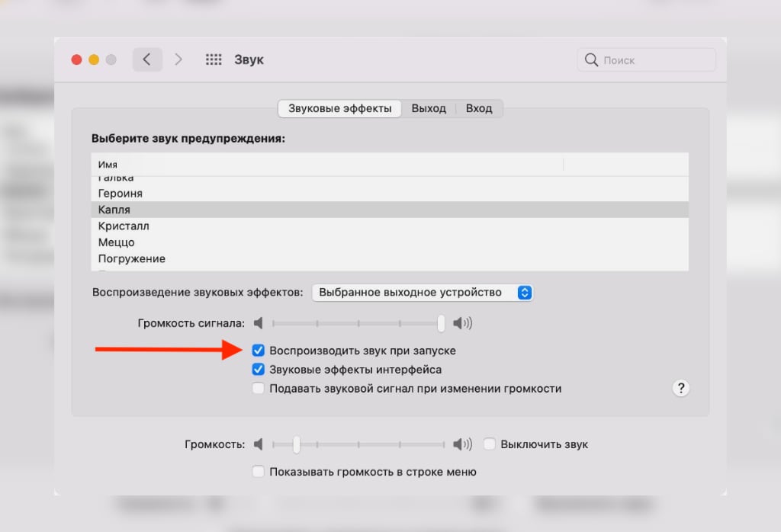Screen dimensions: 781x532
Task: Open Воспроизведение звуковых эффектов dropdown
Action: point(423,293)
